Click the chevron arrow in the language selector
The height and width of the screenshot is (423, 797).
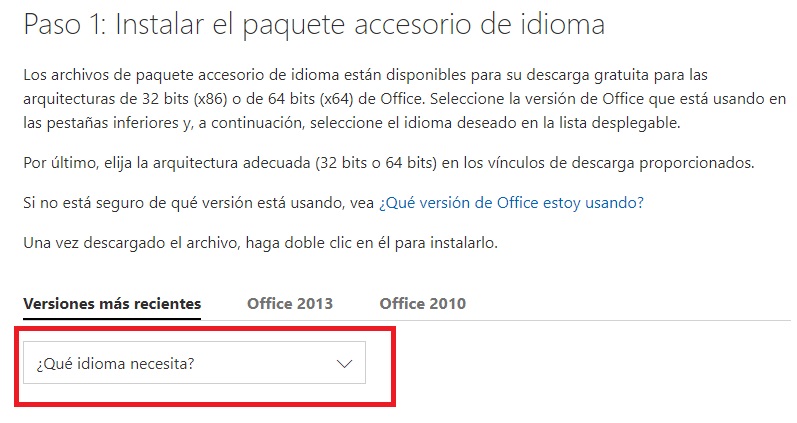click(x=345, y=364)
